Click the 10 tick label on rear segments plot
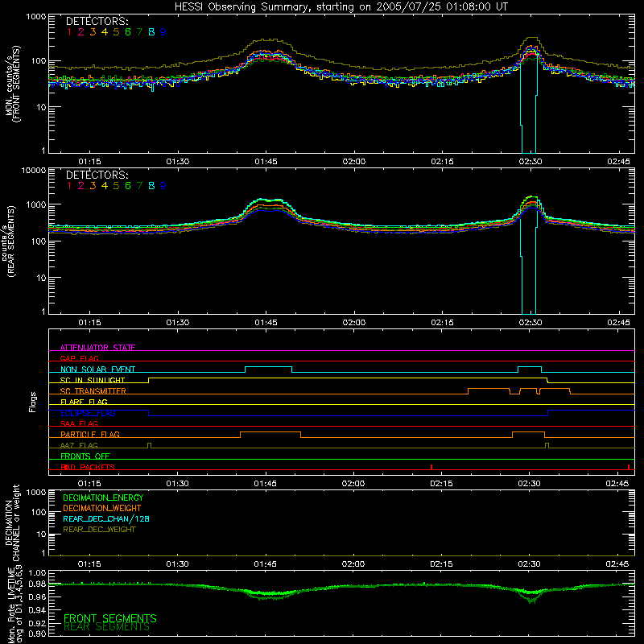The height and width of the screenshot is (644, 644). point(41,278)
